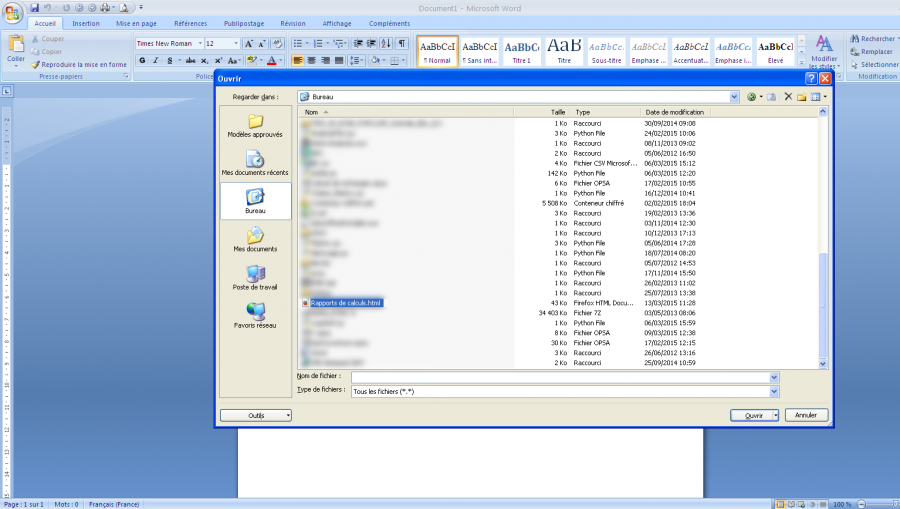Save the document using the quick access icon
Image resolution: width=900 pixels, height=509 pixels.
coord(34,8)
